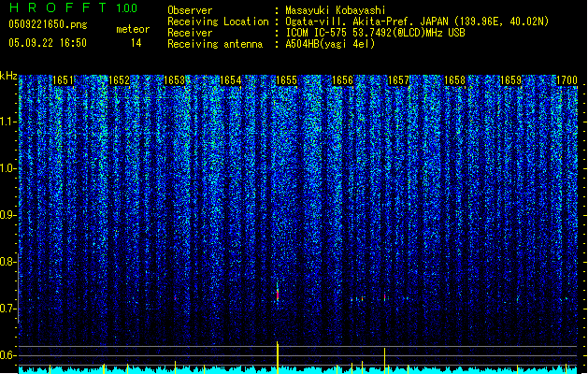The image size is (588, 374).
Task: Click the 1658 time marker
Action: tap(454, 80)
